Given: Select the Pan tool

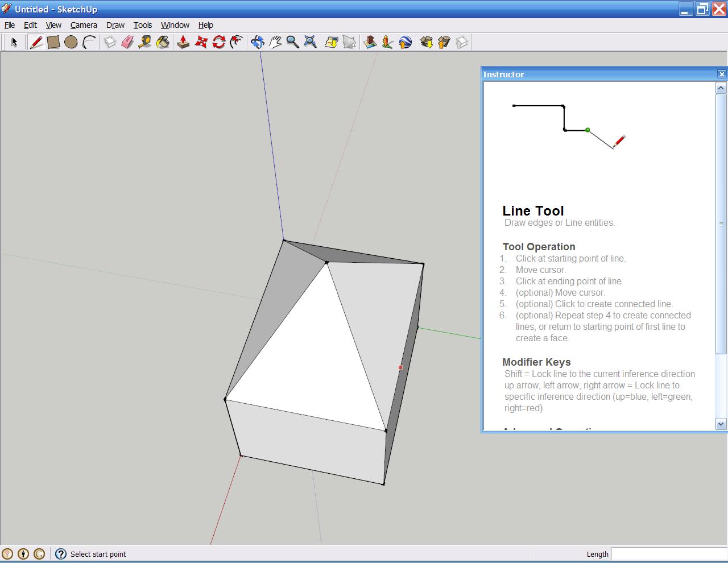Looking at the screenshot, I should tap(276, 42).
